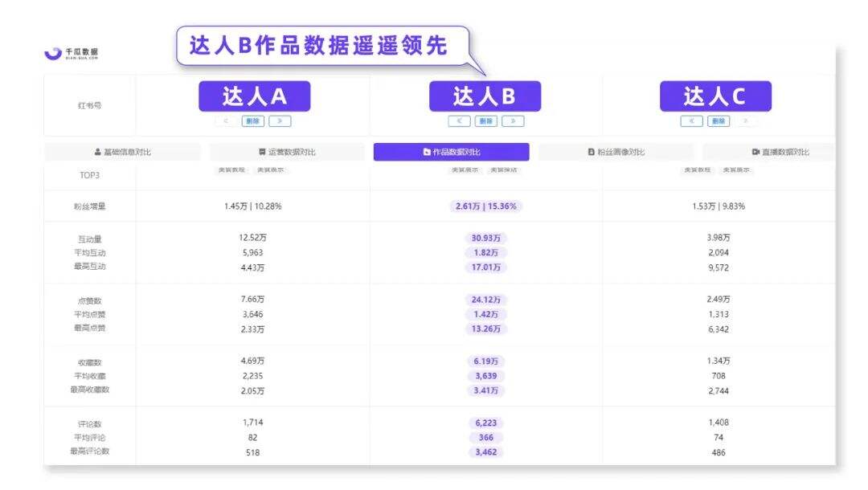Click the 平均互动 label
This screenshot has height=490, width=868.
point(90,253)
